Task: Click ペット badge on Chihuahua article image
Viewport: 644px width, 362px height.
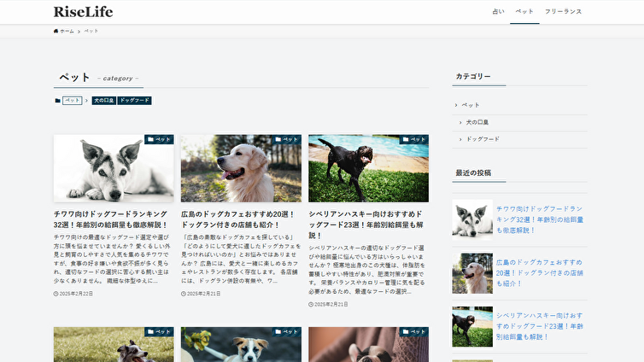Action: (159, 139)
